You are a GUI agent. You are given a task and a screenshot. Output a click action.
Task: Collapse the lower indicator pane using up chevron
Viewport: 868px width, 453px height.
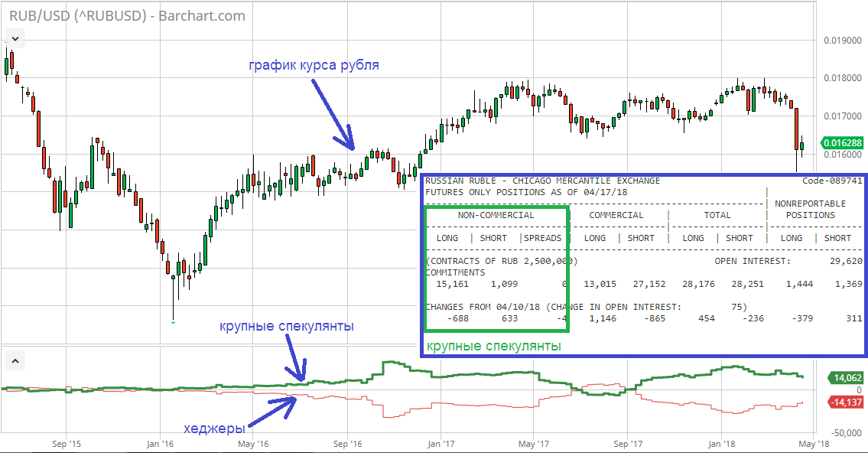pos(15,361)
